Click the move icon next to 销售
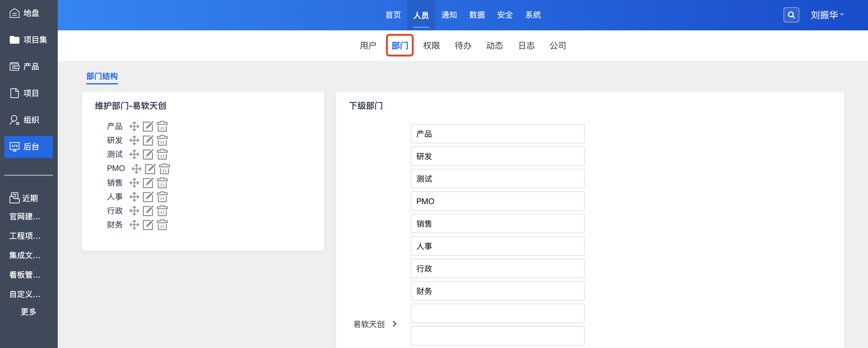The image size is (868, 348). click(134, 183)
